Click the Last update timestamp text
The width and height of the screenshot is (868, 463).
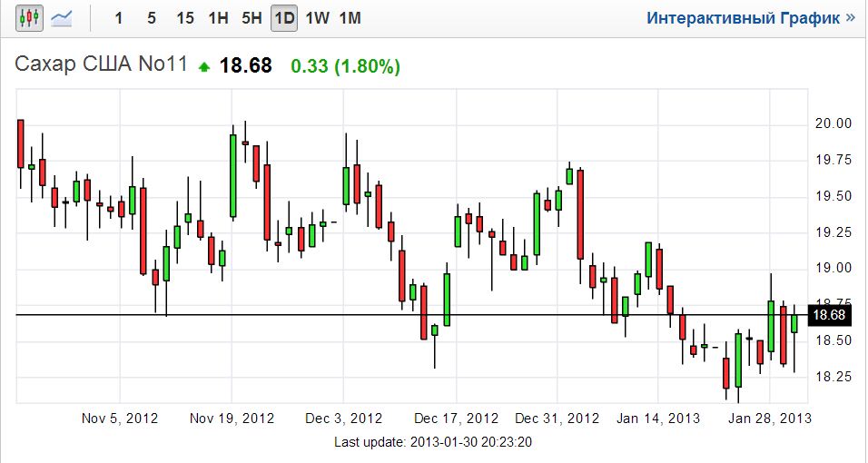tap(433, 442)
